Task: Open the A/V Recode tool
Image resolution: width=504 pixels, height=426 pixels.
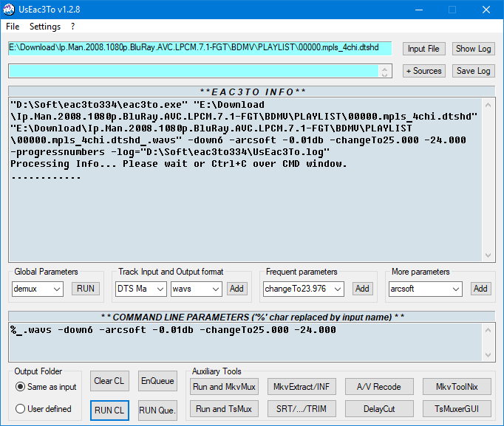Action: click(379, 387)
